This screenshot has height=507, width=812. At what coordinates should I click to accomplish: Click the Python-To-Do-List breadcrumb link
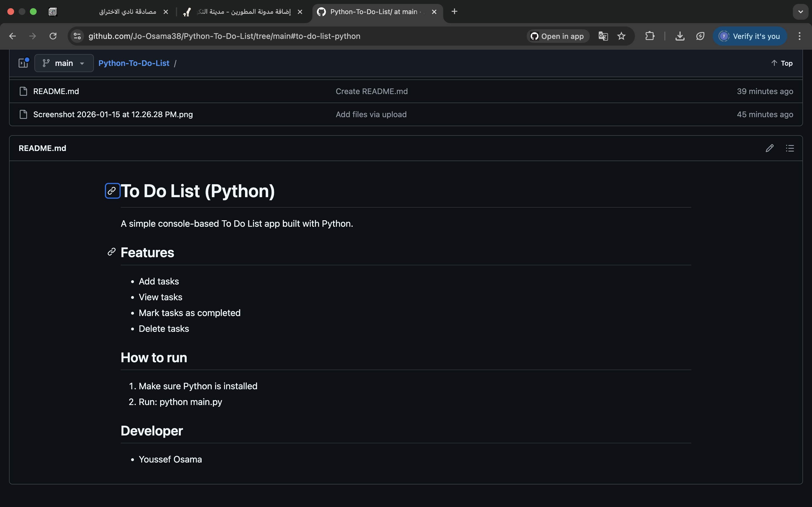tap(134, 63)
